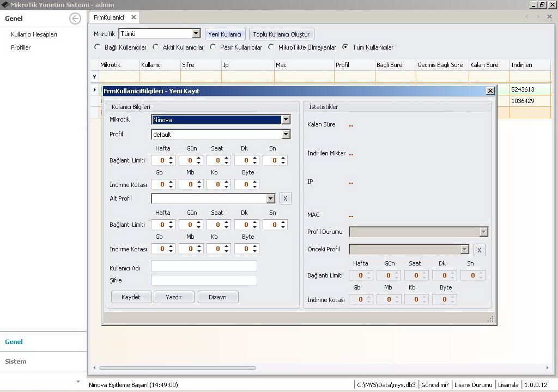Click the Yeni Kullanıcı button
The width and height of the screenshot is (558, 392).
225,34
